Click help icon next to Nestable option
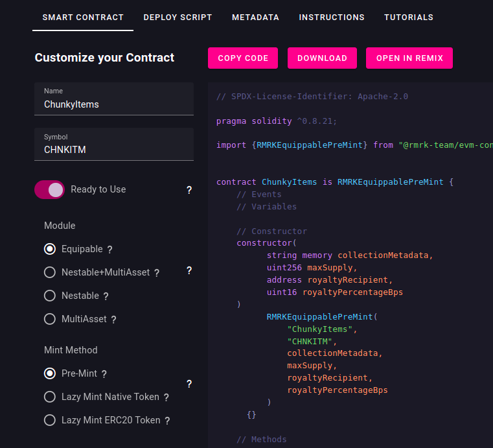 pos(106,296)
